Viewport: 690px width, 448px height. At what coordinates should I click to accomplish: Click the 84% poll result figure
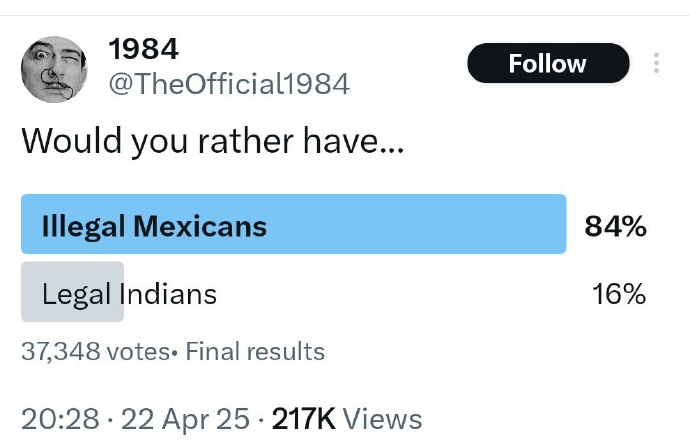(615, 227)
